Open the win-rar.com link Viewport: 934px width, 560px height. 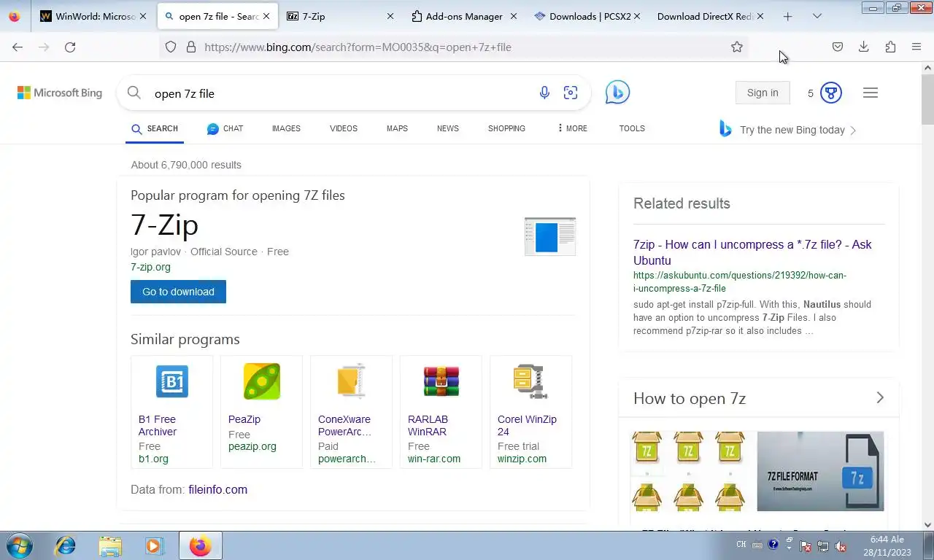[434, 459]
